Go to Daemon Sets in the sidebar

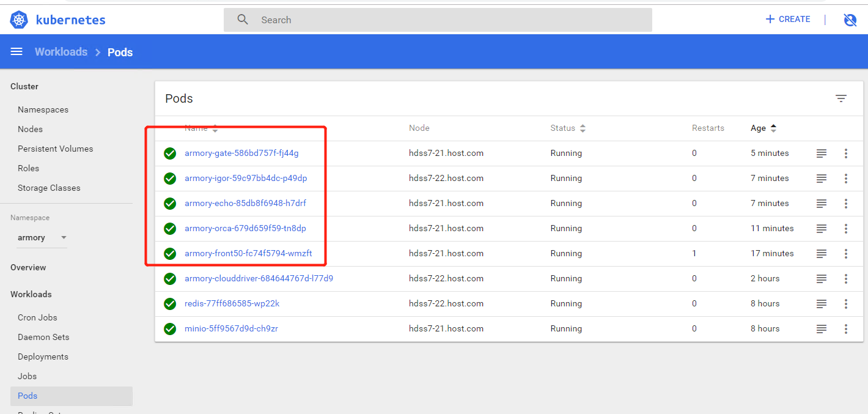[x=43, y=337]
